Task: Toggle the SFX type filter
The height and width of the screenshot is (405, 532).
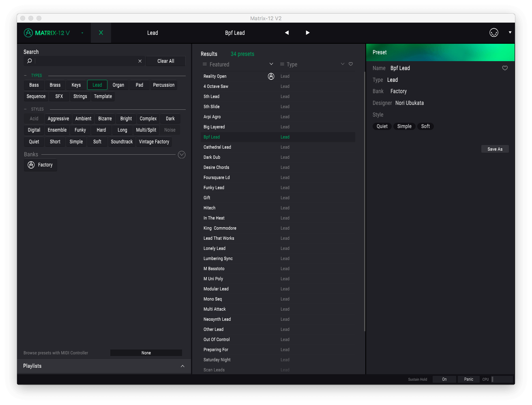Action: [x=59, y=96]
